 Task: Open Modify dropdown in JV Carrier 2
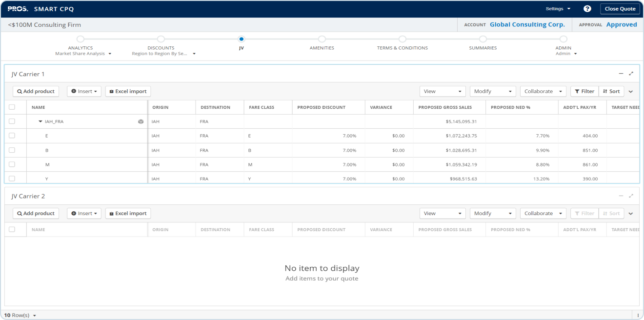click(x=492, y=213)
